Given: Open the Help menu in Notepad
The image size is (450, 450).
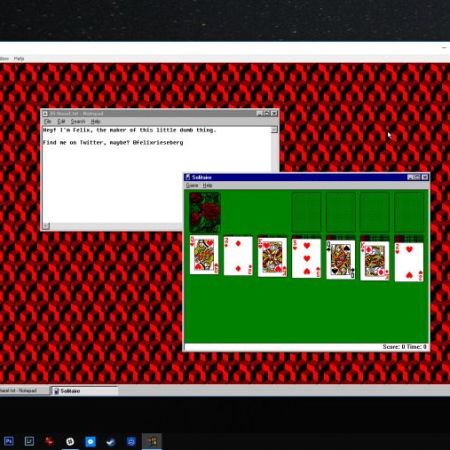Looking at the screenshot, I should (96, 121).
